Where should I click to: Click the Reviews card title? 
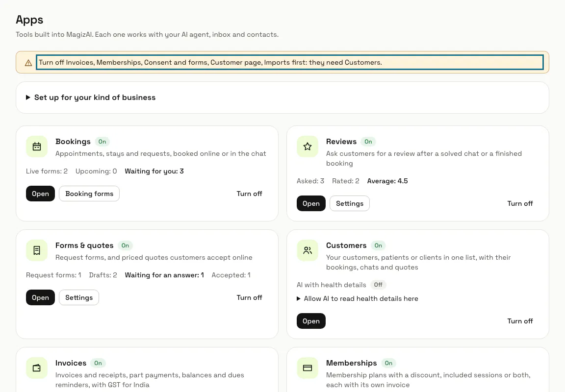pyautogui.click(x=341, y=142)
